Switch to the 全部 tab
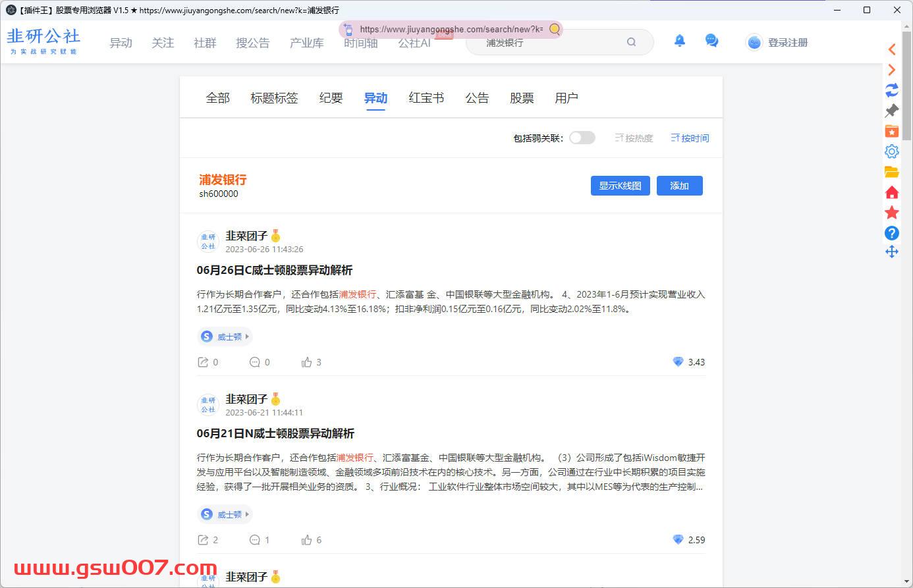This screenshot has width=913, height=588. point(218,98)
